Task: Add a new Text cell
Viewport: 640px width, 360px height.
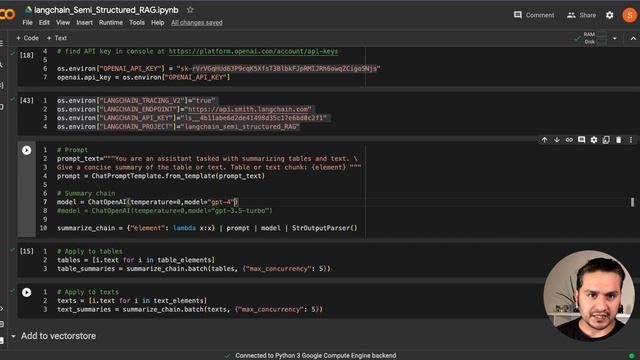Action: [x=57, y=38]
